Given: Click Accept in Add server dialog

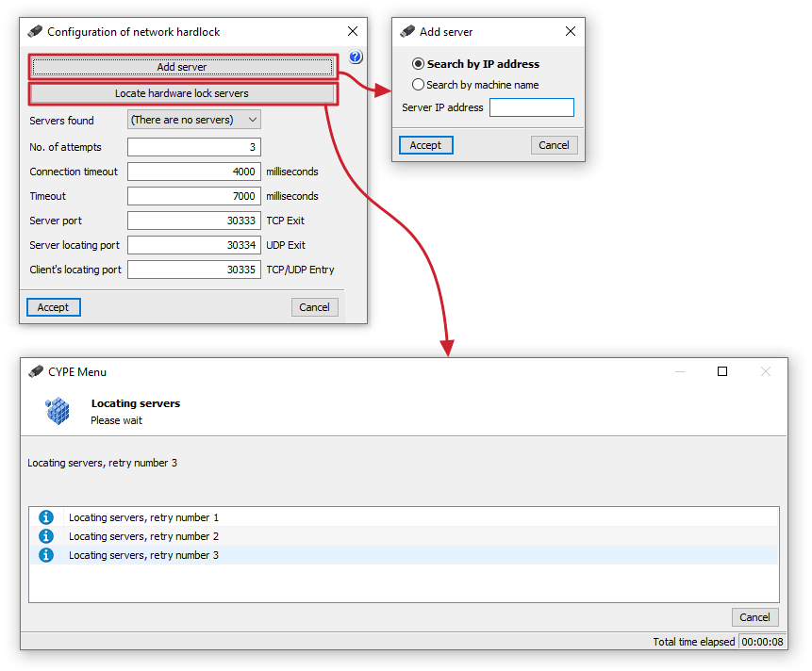Looking at the screenshot, I should tap(425, 145).
